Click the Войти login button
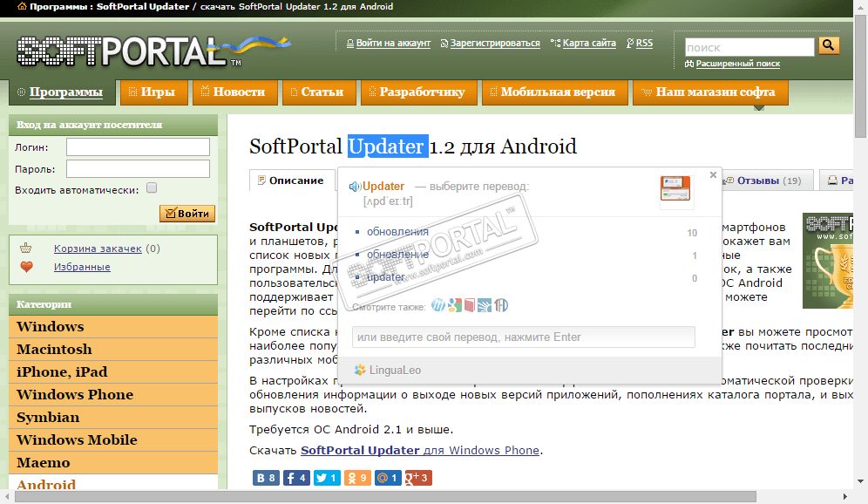The height and width of the screenshot is (504, 868). (187, 214)
